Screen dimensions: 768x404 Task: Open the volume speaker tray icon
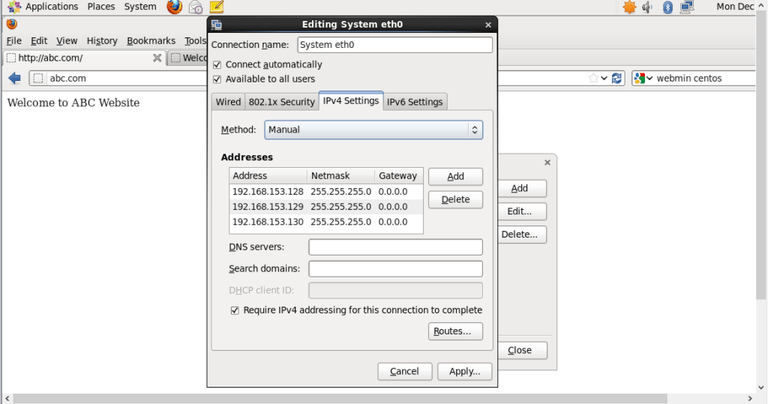(x=648, y=7)
